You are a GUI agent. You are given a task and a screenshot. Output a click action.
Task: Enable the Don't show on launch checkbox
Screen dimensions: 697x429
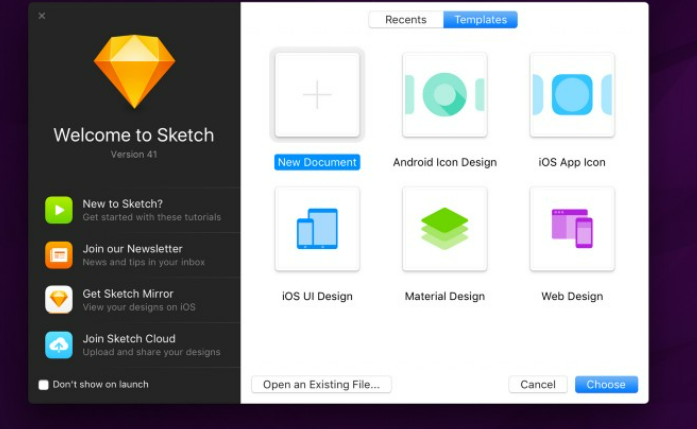[x=43, y=385]
